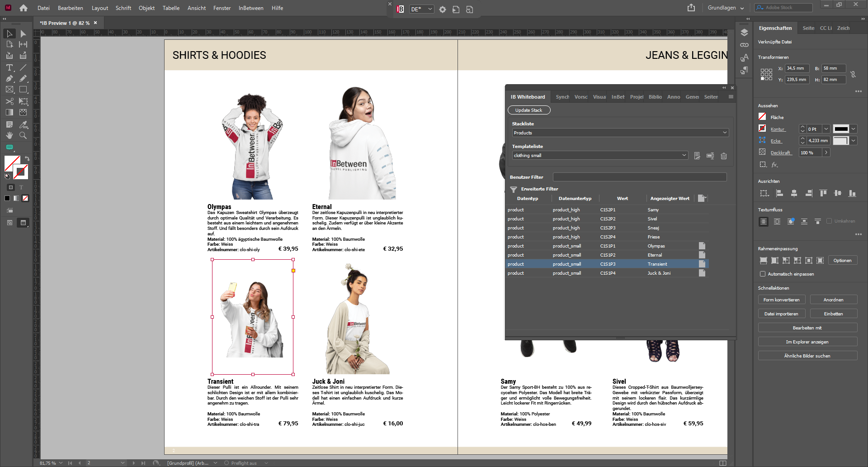This screenshot has height=467, width=868.
Task: Open the InBetween menu
Action: point(251,8)
